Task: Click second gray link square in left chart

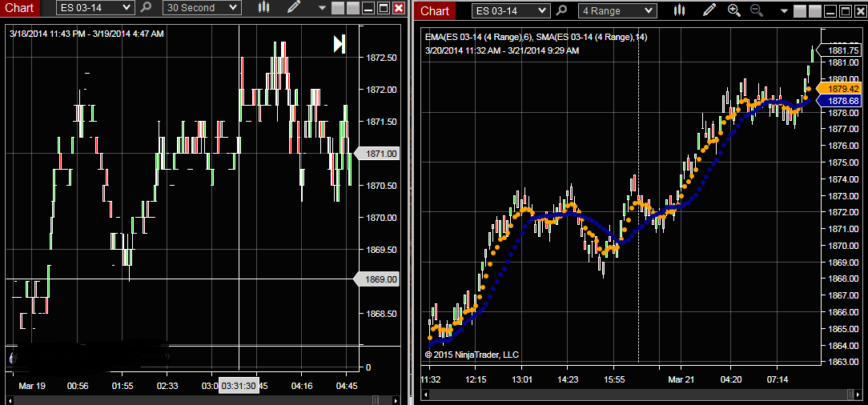Action: (352, 9)
